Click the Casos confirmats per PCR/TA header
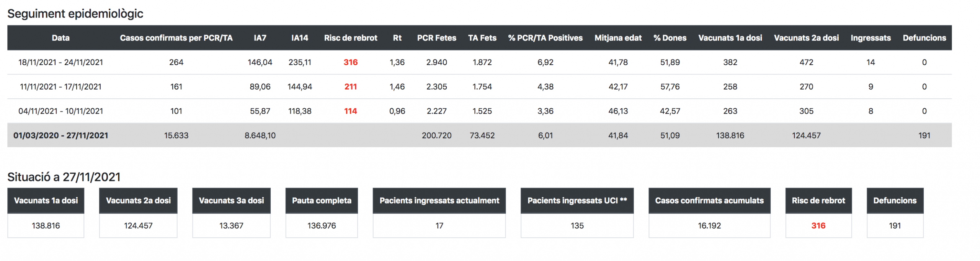The width and height of the screenshot is (980, 261). [176, 38]
